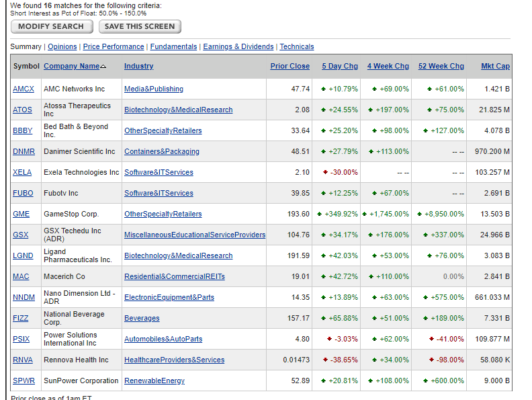Open the RenewableEnergy industry link
Viewport: 532px width, 400px height.
[154, 381]
